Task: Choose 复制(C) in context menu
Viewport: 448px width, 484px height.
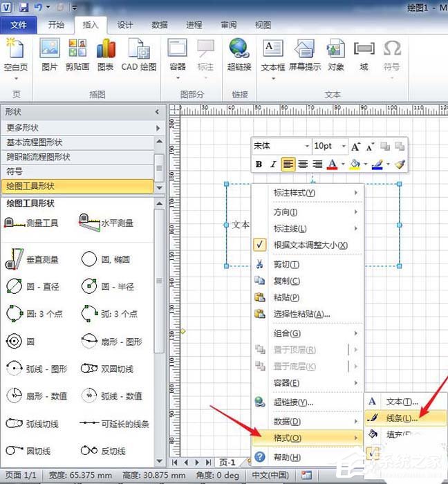Action: [308, 281]
